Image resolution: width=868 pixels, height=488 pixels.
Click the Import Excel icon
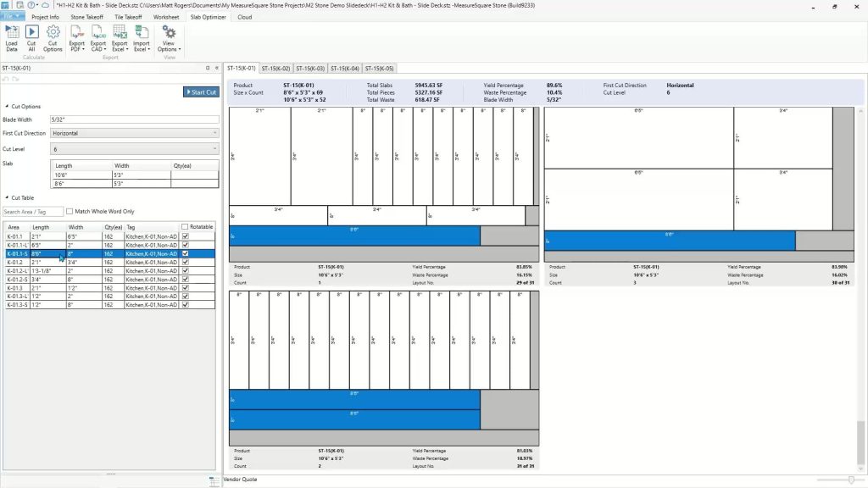(141, 32)
